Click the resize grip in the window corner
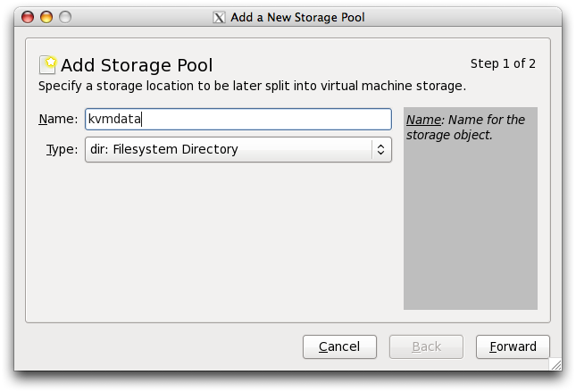Image resolution: width=576 pixels, height=392 pixels. [x=555, y=363]
